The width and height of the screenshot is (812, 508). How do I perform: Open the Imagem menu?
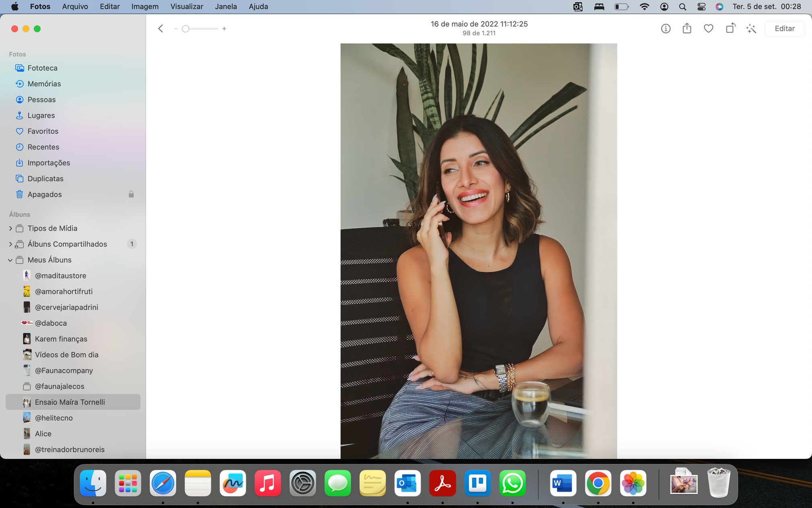tap(145, 6)
